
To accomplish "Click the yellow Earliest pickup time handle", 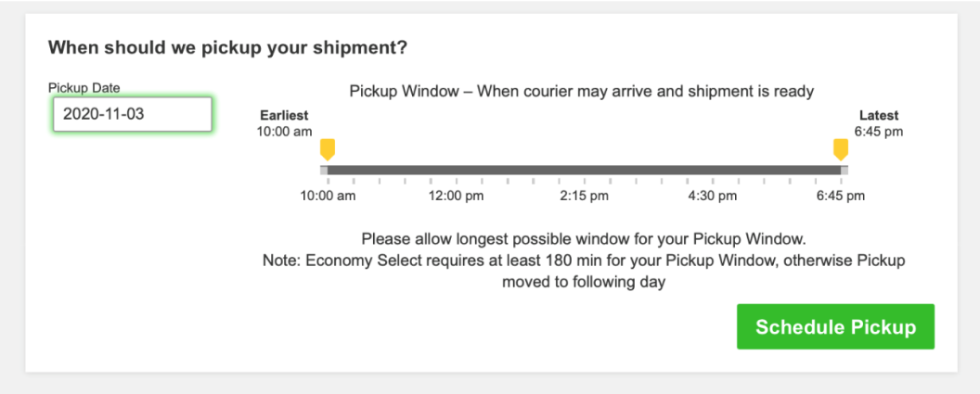I will (x=327, y=149).
